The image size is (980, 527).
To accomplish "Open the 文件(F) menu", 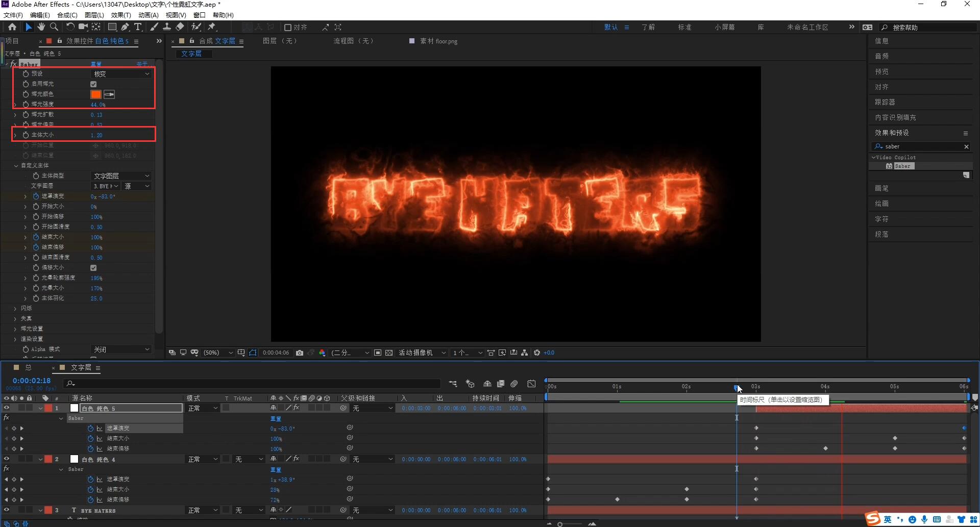I will [13, 15].
